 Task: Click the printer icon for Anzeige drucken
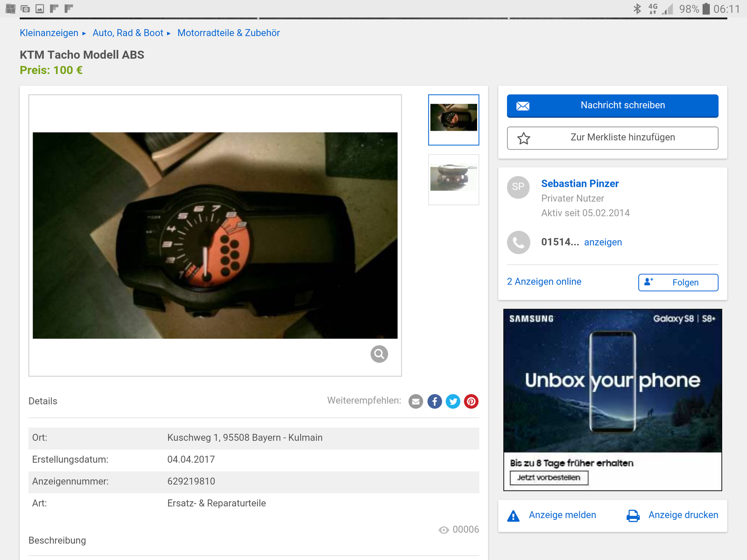click(x=633, y=516)
